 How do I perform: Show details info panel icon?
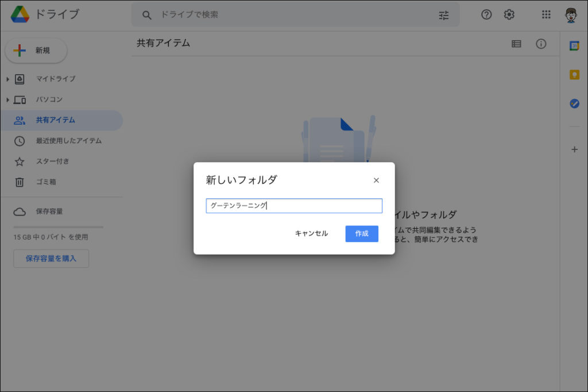[541, 44]
